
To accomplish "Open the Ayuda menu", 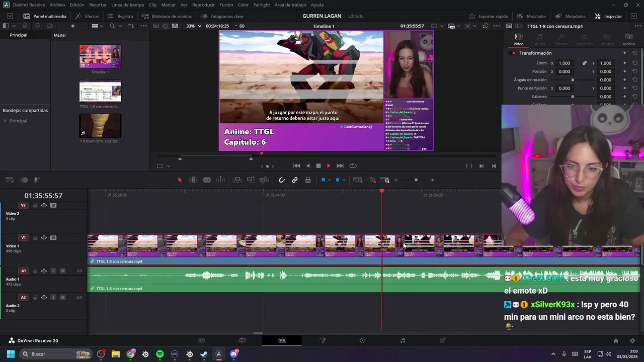I will tap(317, 5).
